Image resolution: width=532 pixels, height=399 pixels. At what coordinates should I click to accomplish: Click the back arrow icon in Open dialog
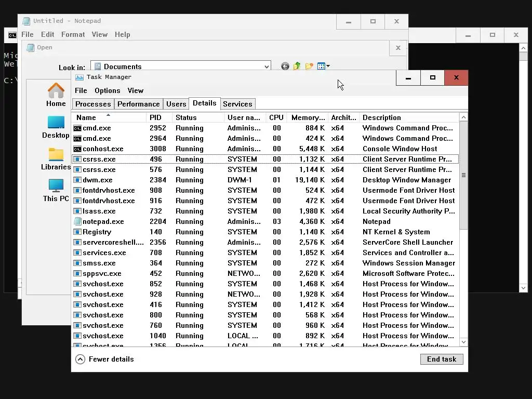coord(285,66)
